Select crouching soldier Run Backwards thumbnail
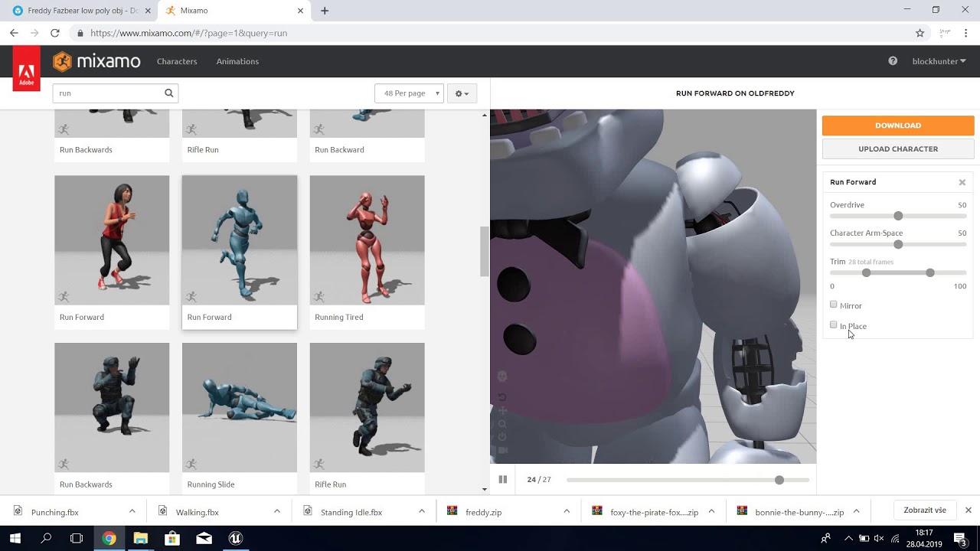The image size is (980, 551). click(112, 408)
